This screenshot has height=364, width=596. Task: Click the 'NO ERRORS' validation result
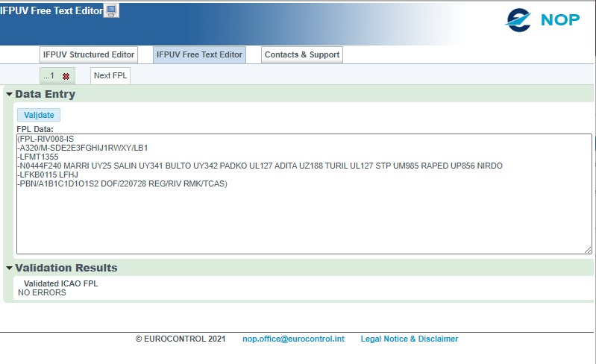coord(42,292)
